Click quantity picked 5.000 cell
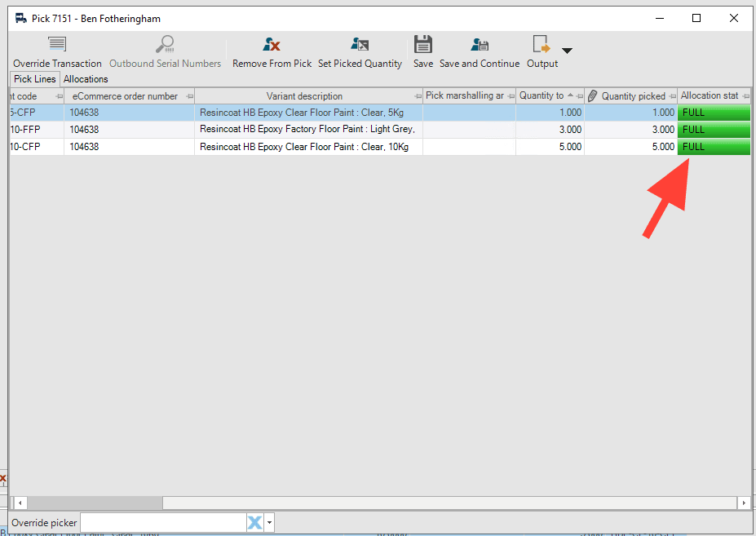 (630, 147)
